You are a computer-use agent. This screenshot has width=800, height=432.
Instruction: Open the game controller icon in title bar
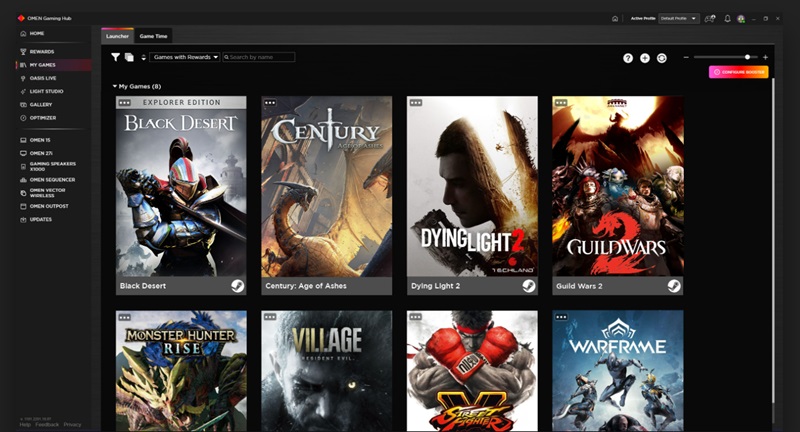710,18
